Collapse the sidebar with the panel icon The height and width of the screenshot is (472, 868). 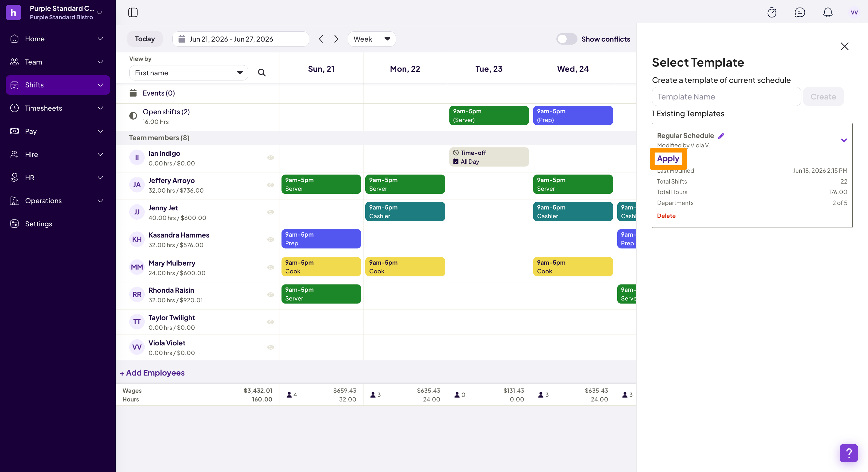click(x=133, y=12)
